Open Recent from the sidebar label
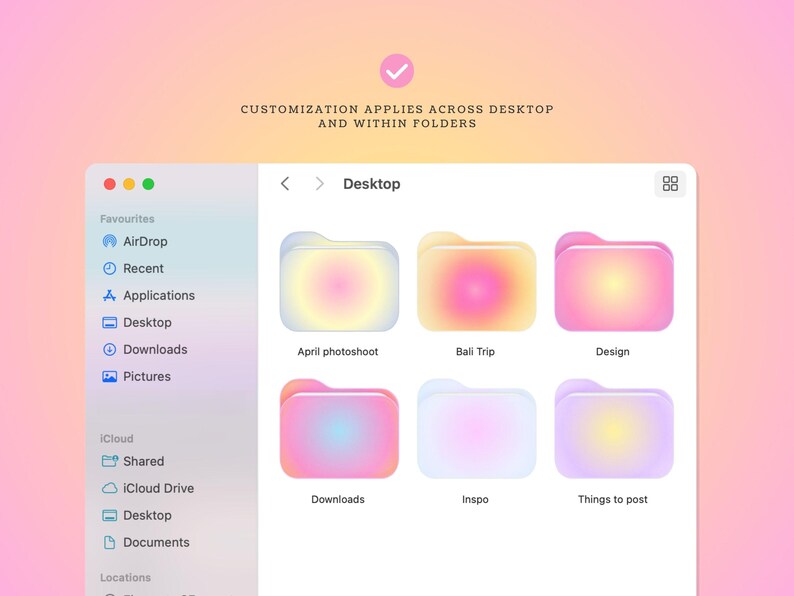 coord(143,268)
